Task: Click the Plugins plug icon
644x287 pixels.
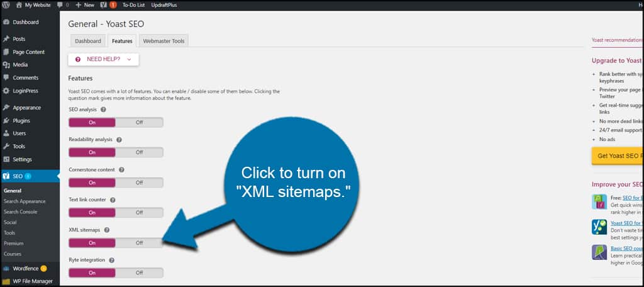Action: coord(6,121)
